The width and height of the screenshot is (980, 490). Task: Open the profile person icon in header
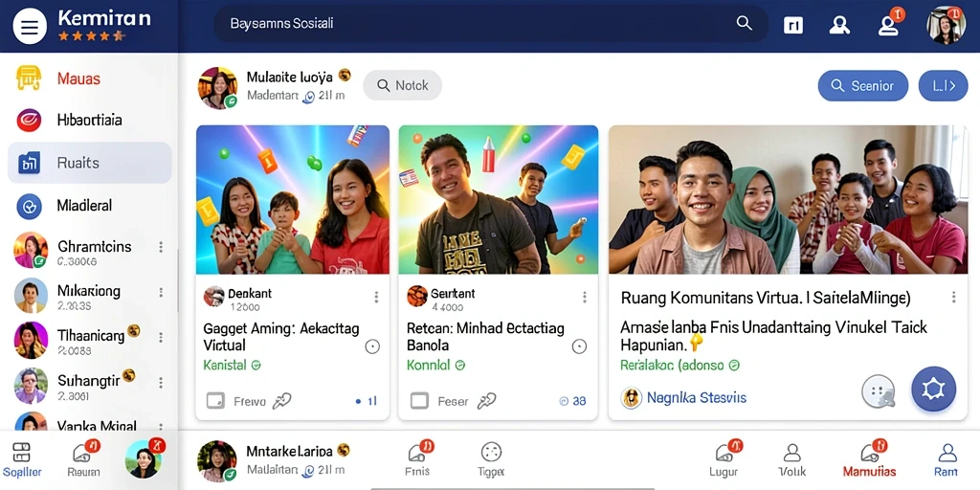pos(839,24)
